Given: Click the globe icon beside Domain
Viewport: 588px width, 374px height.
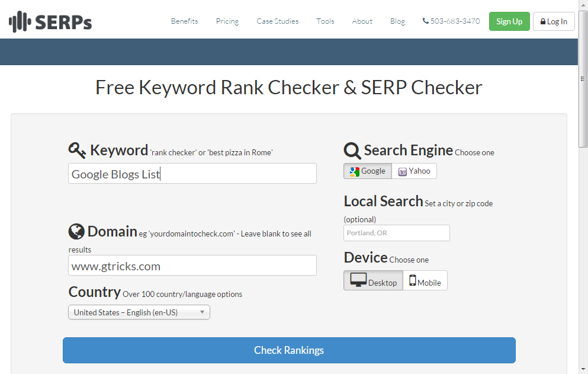Looking at the screenshot, I should [76, 231].
